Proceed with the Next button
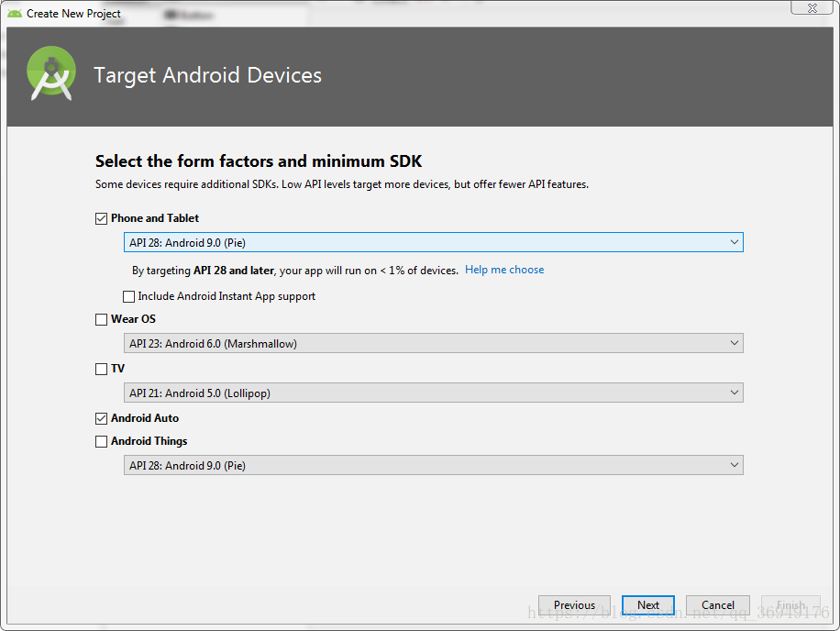840x631 pixels. click(648, 604)
